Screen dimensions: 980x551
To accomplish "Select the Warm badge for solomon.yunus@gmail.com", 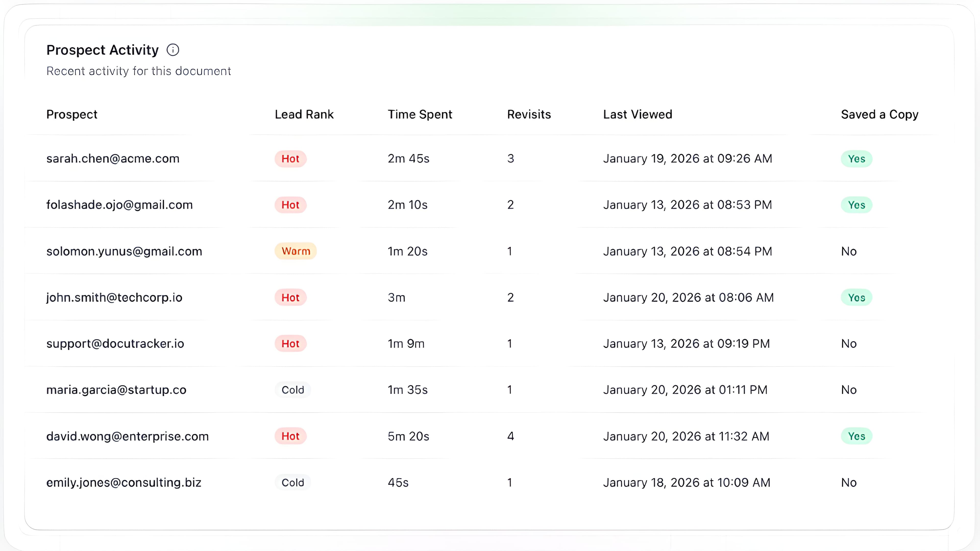I will 296,251.
